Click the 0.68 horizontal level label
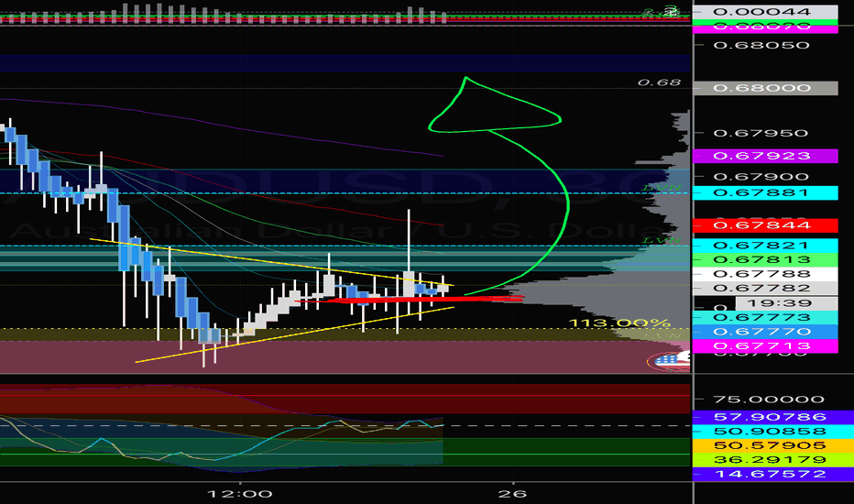 [x=659, y=82]
